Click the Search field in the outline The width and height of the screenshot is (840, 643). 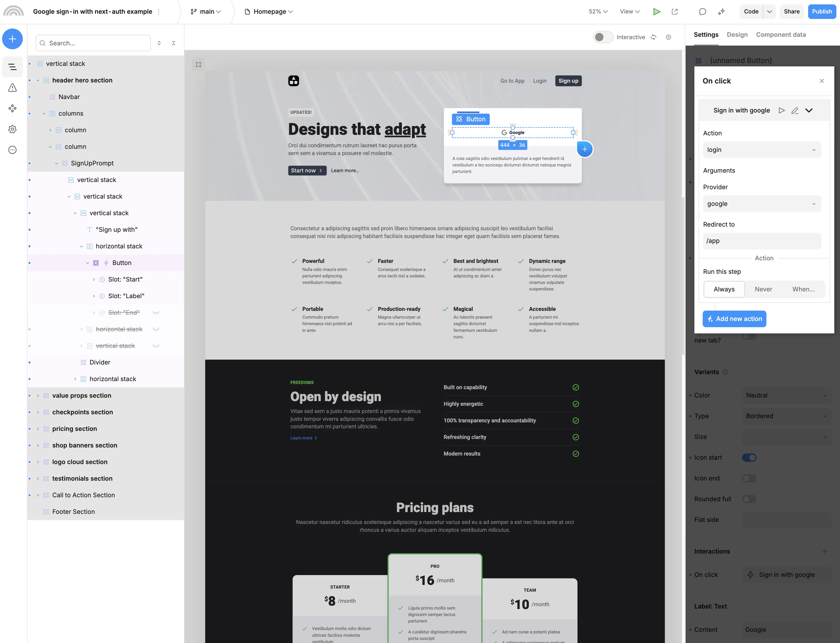click(x=93, y=43)
